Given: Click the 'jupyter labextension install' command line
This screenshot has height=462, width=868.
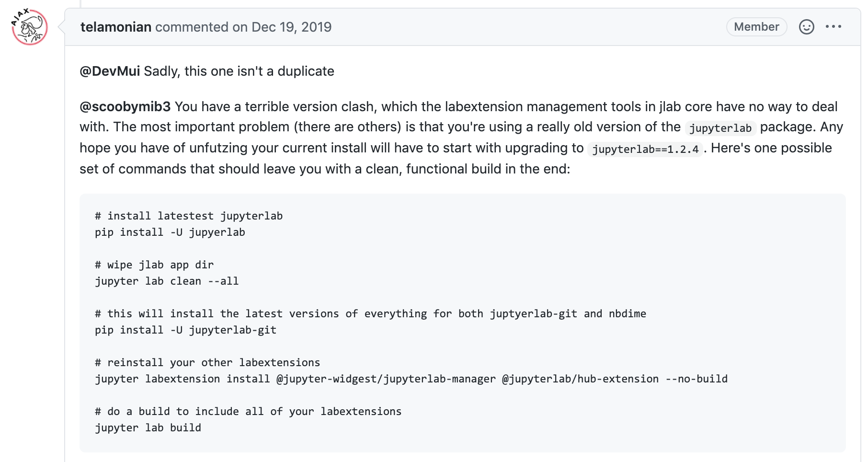Looking at the screenshot, I should 411,379.
